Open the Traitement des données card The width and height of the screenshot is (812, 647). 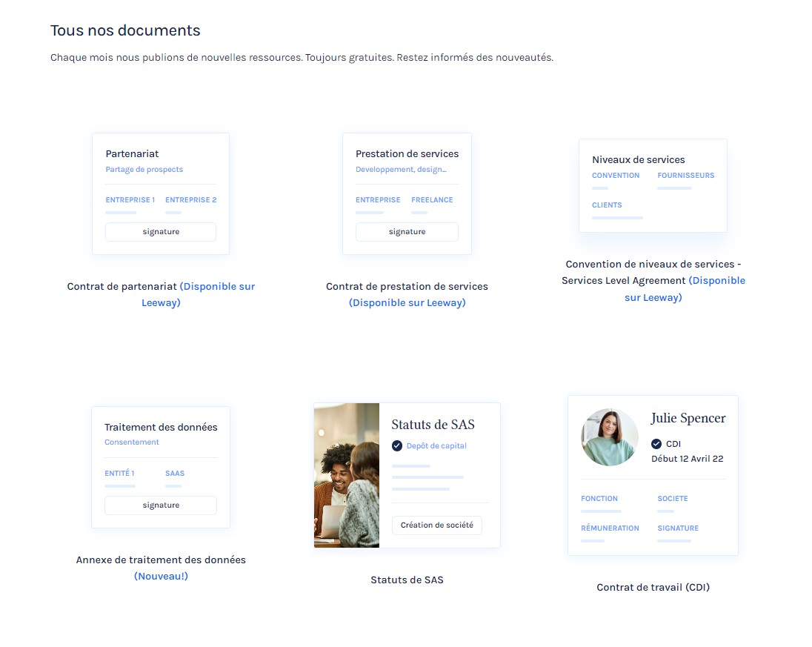tap(160, 467)
